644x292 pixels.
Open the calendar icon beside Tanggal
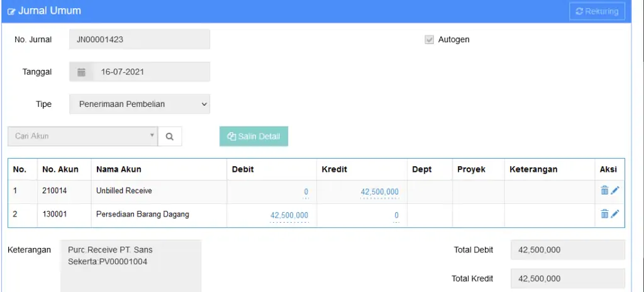[x=81, y=72]
